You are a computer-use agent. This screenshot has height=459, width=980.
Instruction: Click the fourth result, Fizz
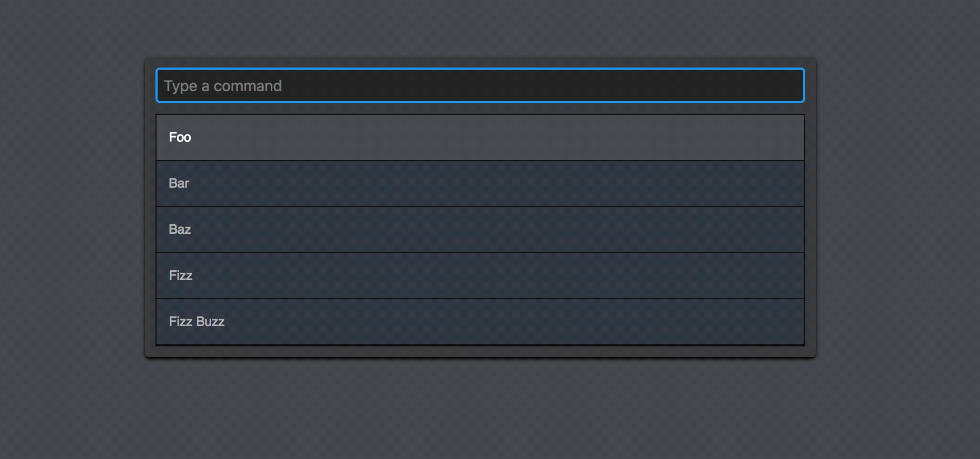(479, 275)
